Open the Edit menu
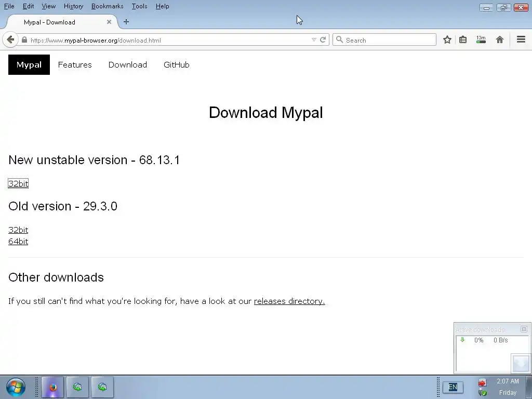 (28, 6)
